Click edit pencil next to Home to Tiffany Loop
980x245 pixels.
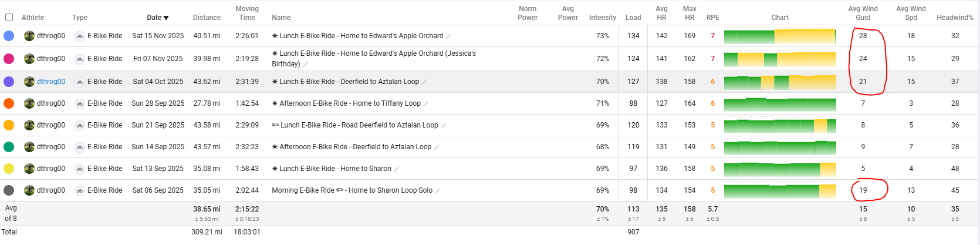point(426,104)
